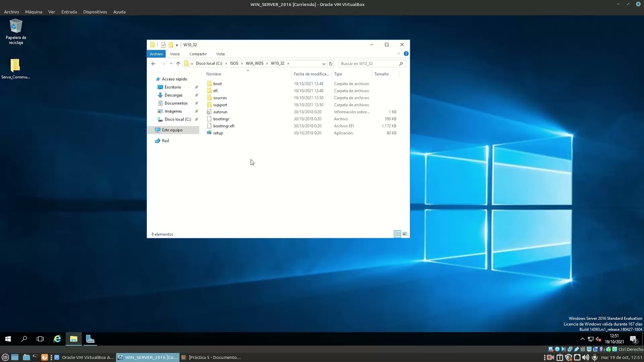The image size is (644, 362).
Task: Open VirtualBox Archivo menu
Action: [11, 12]
